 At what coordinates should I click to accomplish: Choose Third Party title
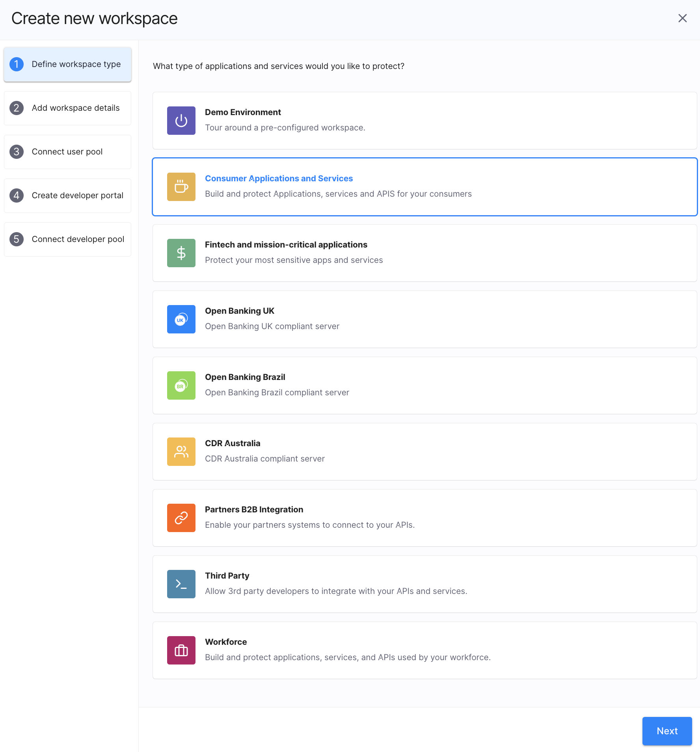tap(227, 576)
